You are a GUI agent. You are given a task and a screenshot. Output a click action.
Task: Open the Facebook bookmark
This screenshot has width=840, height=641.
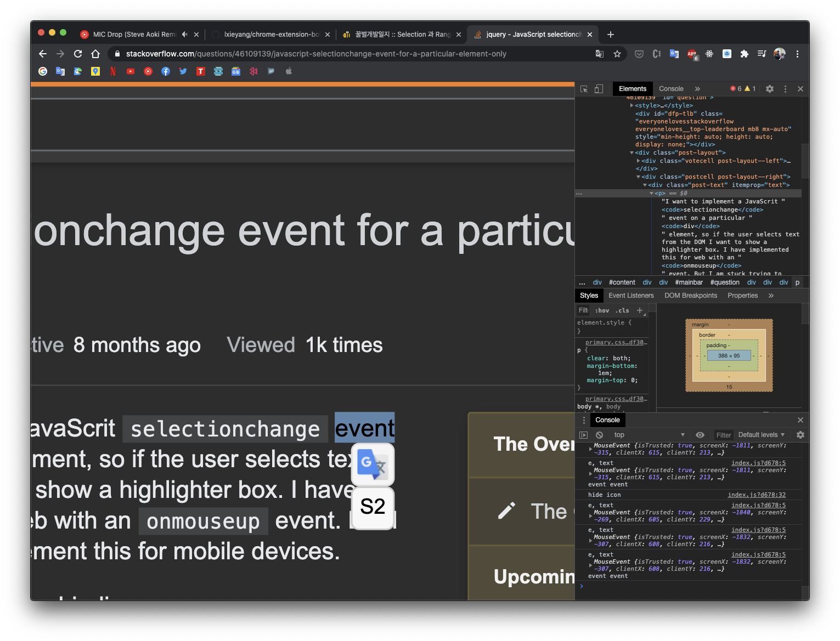[x=166, y=71]
